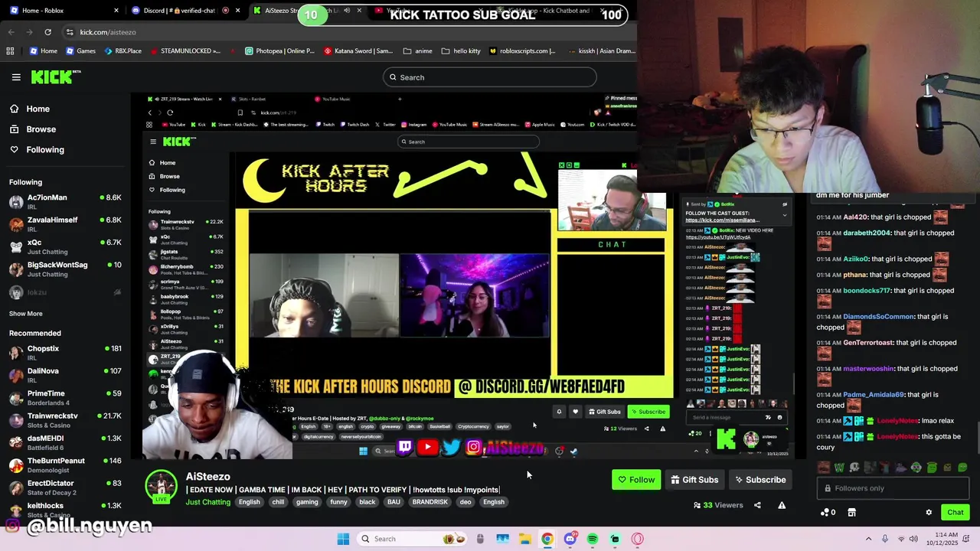Open network settings tray icon
This screenshot has height=551, width=980.
(x=901, y=539)
